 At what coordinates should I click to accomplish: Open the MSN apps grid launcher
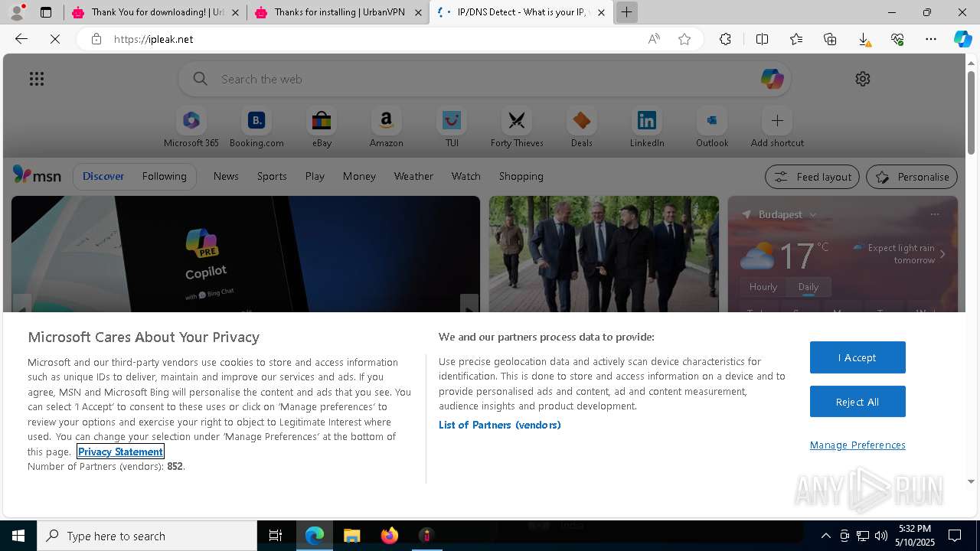click(37, 79)
